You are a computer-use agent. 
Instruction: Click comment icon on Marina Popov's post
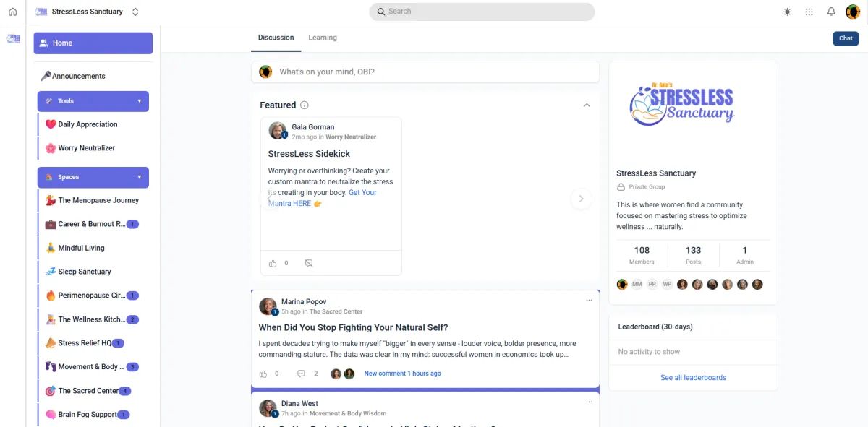pos(301,374)
